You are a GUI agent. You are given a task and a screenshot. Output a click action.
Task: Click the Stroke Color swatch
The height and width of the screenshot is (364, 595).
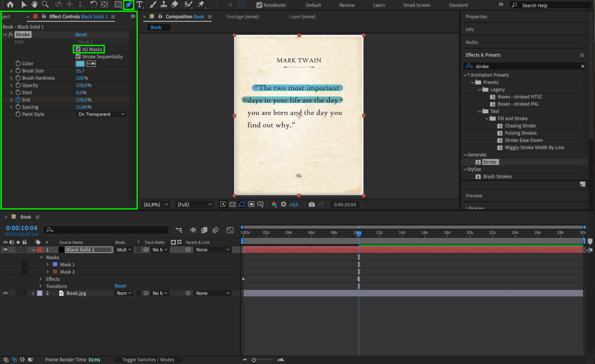click(80, 64)
